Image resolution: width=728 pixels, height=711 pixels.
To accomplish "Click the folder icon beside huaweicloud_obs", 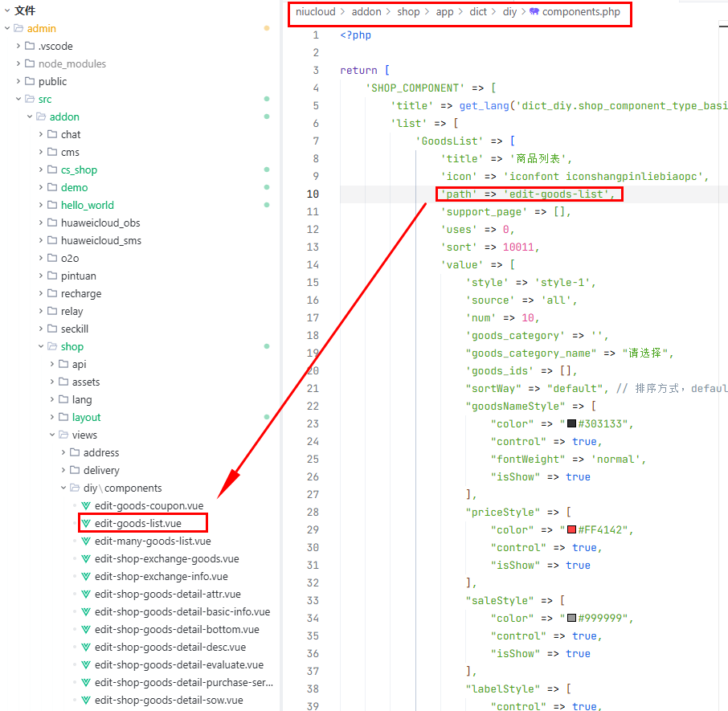I will point(52,223).
